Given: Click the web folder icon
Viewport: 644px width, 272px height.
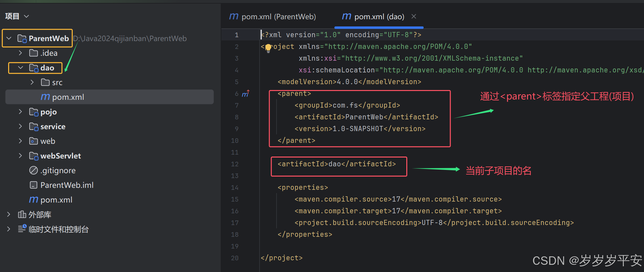Looking at the screenshot, I should click(x=34, y=141).
